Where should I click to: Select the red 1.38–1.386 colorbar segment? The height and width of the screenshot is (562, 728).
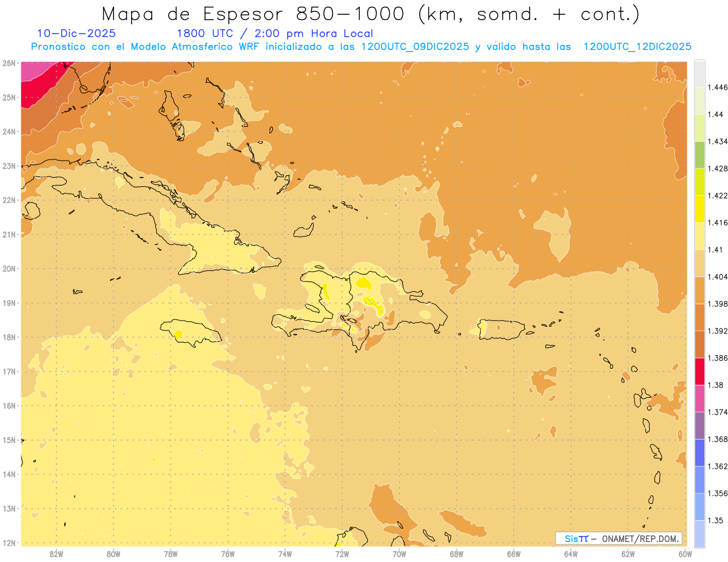coord(699,371)
